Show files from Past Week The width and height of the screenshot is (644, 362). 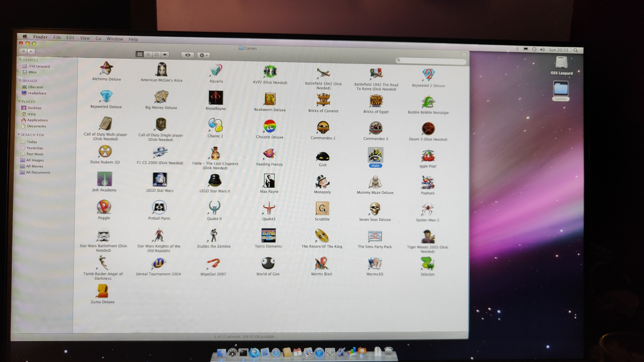click(x=32, y=154)
